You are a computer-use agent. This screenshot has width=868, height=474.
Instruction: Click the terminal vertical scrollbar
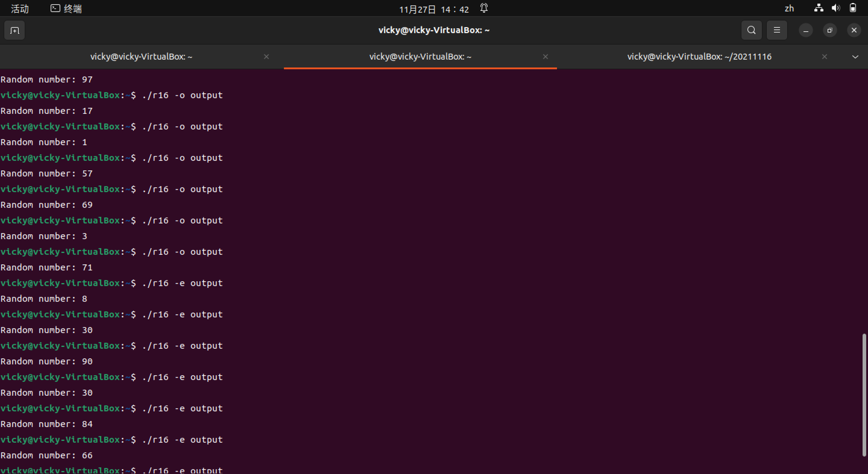pyautogui.click(x=864, y=394)
